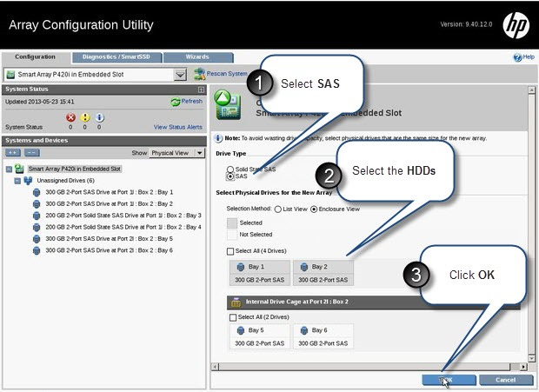Open the Diagnostics / SmartSSD tab
539x392 pixels.
click(116, 57)
